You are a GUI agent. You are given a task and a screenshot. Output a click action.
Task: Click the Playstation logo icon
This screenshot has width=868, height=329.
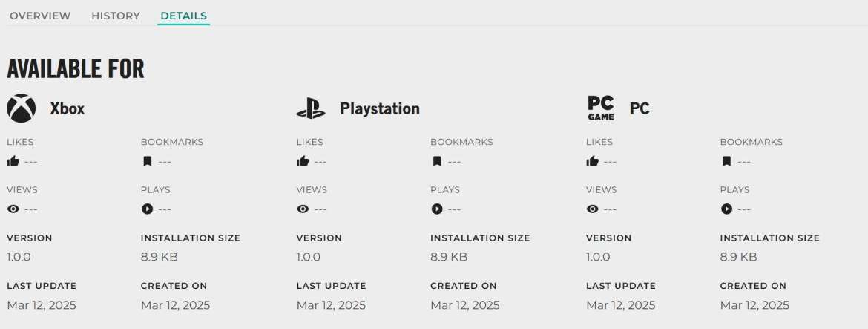click(x=311, y=109)
